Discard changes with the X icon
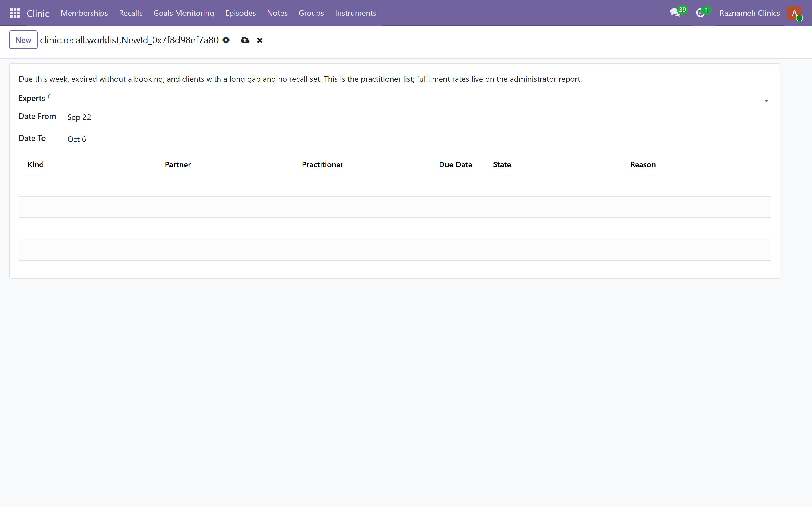Image resolution: width=812 pixels, height=507 pixels. point(260,40)
